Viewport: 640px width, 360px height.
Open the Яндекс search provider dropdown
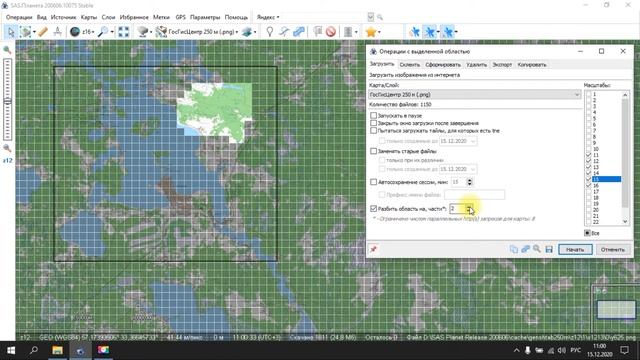coord(268,17)
